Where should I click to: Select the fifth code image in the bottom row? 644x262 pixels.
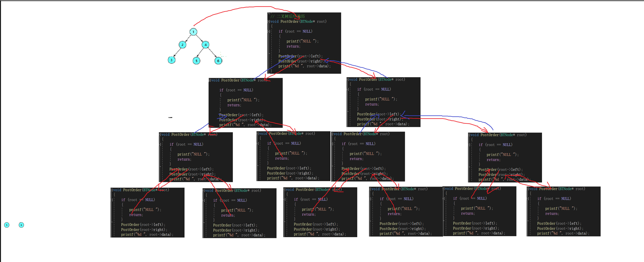click(479, 211)
